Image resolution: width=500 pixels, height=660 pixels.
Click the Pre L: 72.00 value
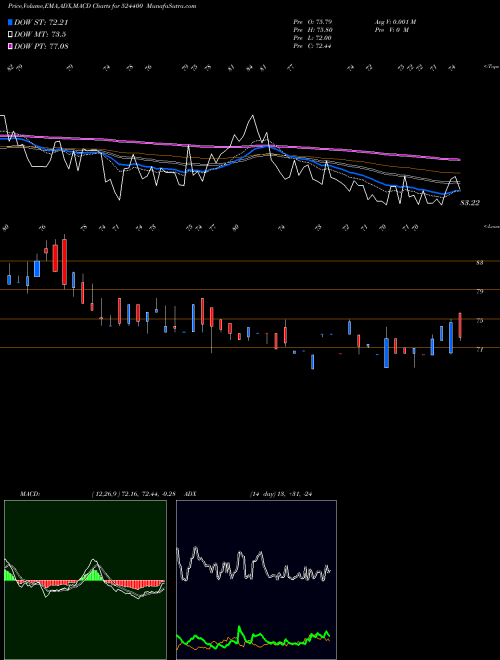point(313,38)
